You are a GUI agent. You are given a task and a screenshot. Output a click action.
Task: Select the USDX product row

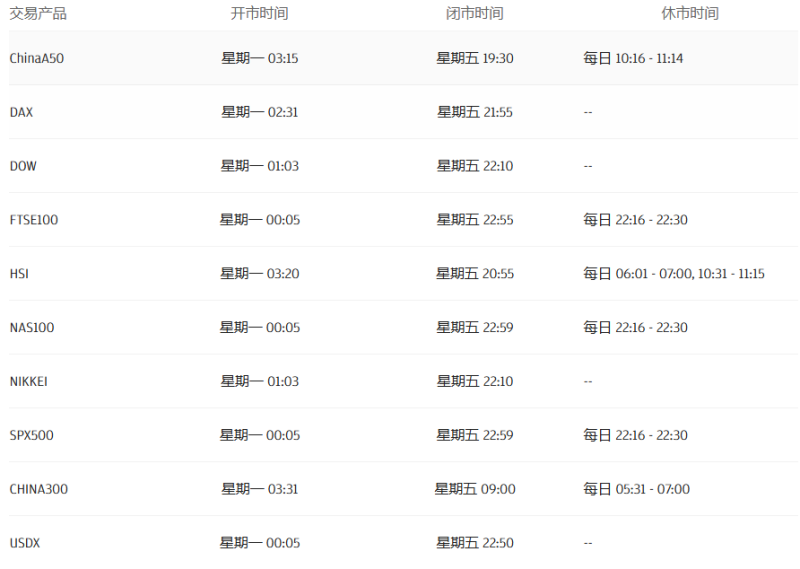(x=404, y=542)
